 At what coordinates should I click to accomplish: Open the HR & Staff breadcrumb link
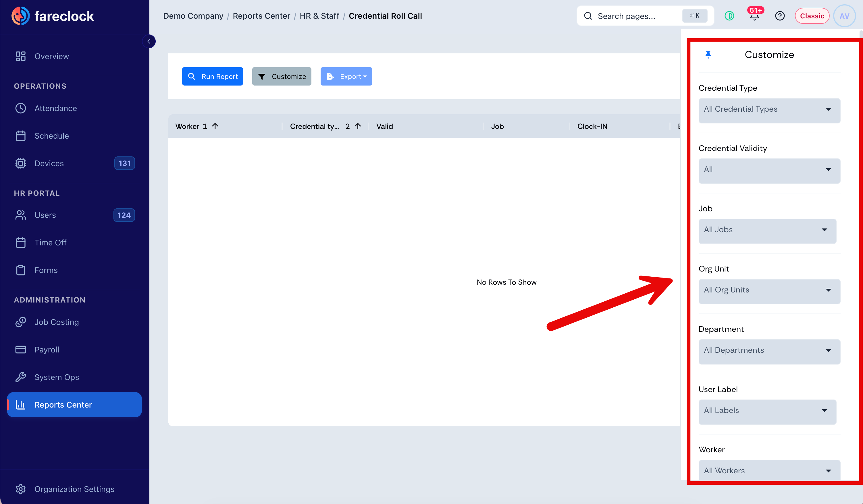click(319, 16)
